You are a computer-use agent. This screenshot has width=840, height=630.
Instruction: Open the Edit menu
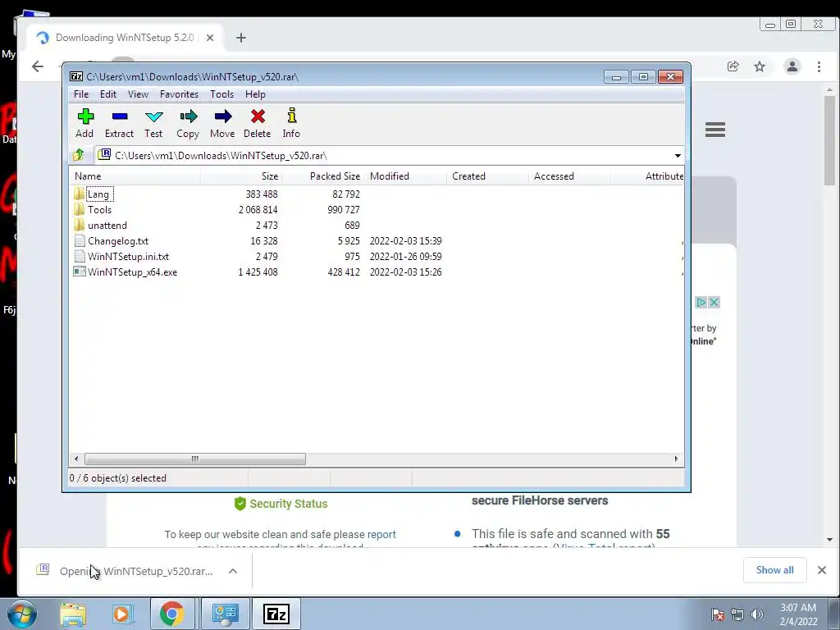[x=107, y=94]
